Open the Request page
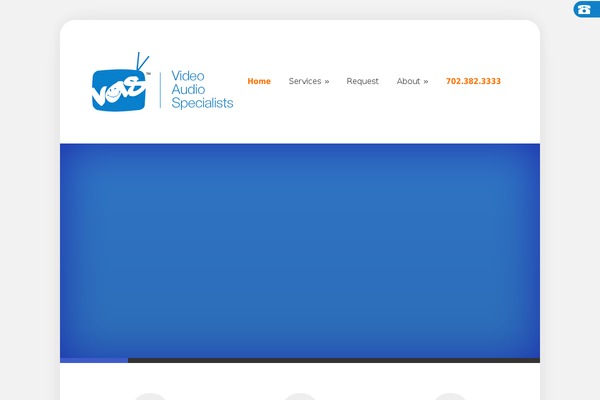This screenshot has width=600, height=400. pos(362,81)
